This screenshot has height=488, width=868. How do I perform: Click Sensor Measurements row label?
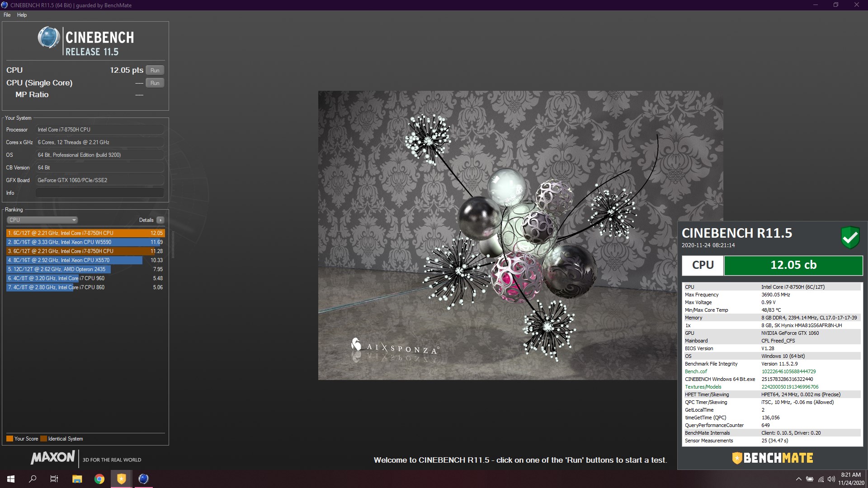tap(709, 441)
